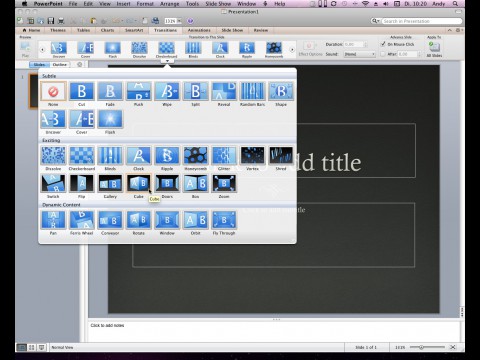
Task: Choose the Wipe transition
Action: pos(167,91)
